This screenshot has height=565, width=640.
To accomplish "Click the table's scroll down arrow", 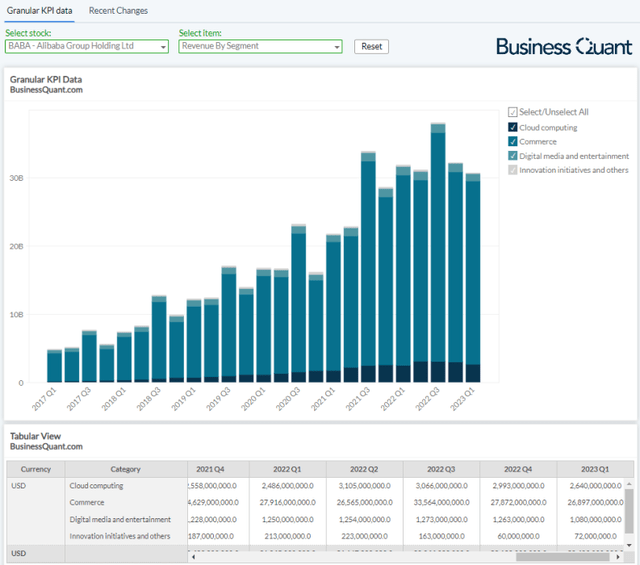I will 629,545.
